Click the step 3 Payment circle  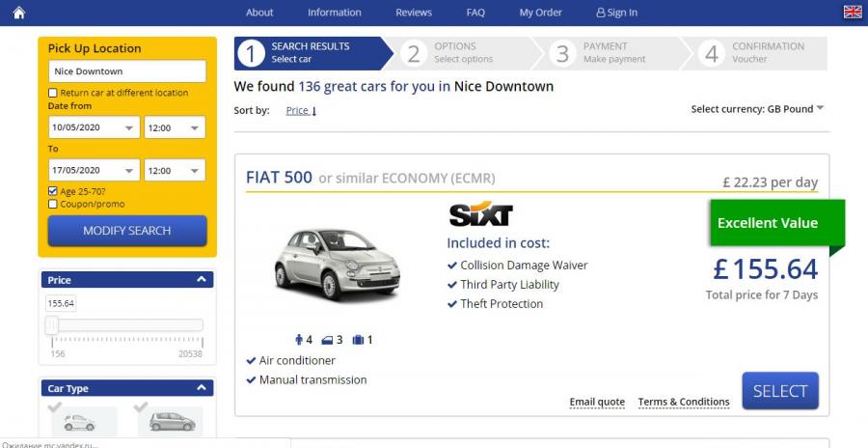[x=562, y=53]
